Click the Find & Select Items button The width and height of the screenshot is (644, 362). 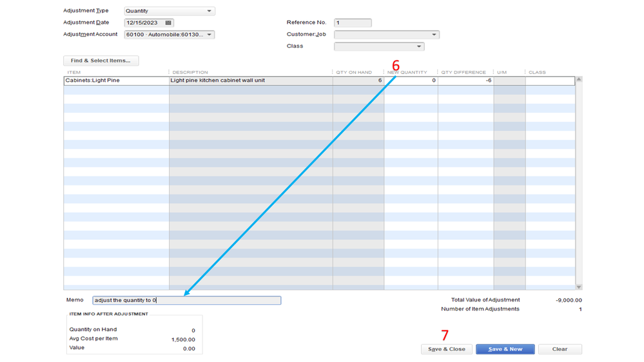(101, 61)
